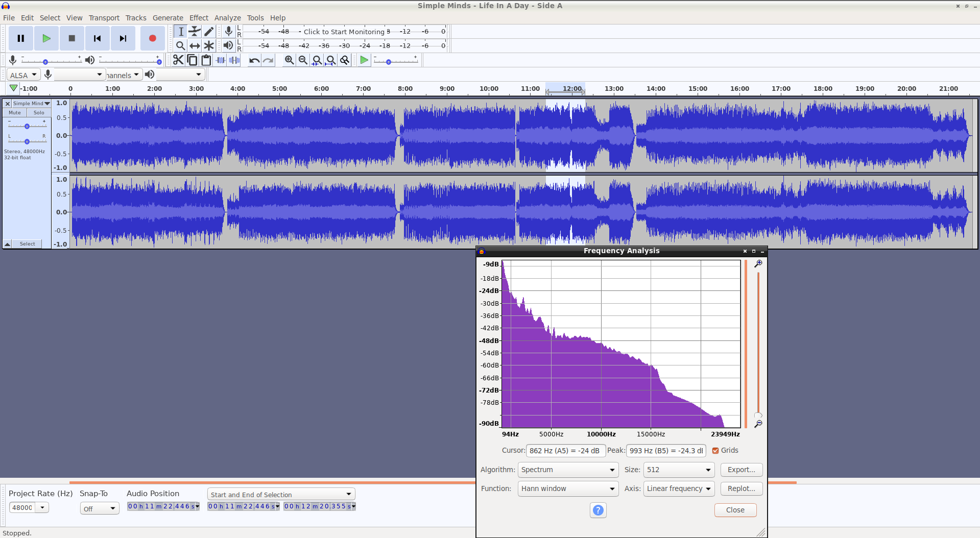Click the Paste clipboard icon
The height and width of the screenshot is (538, 980).
click(x=206, y=60)
